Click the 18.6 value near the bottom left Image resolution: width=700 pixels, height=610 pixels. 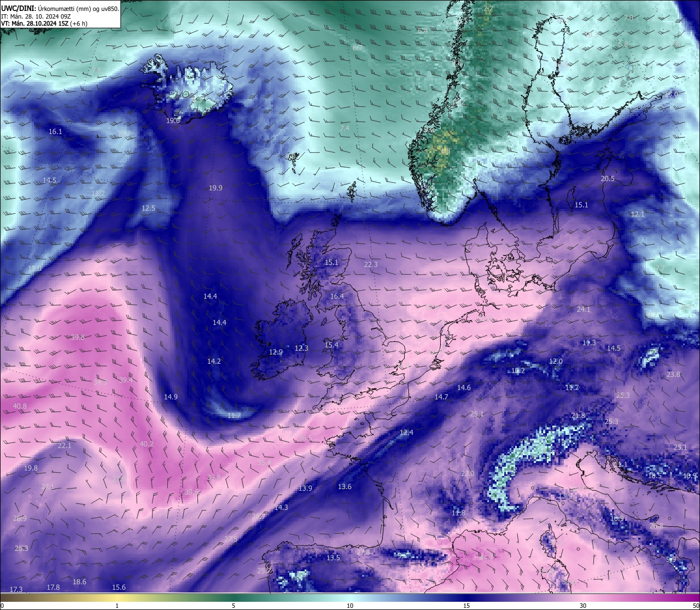tap(79, 582)
